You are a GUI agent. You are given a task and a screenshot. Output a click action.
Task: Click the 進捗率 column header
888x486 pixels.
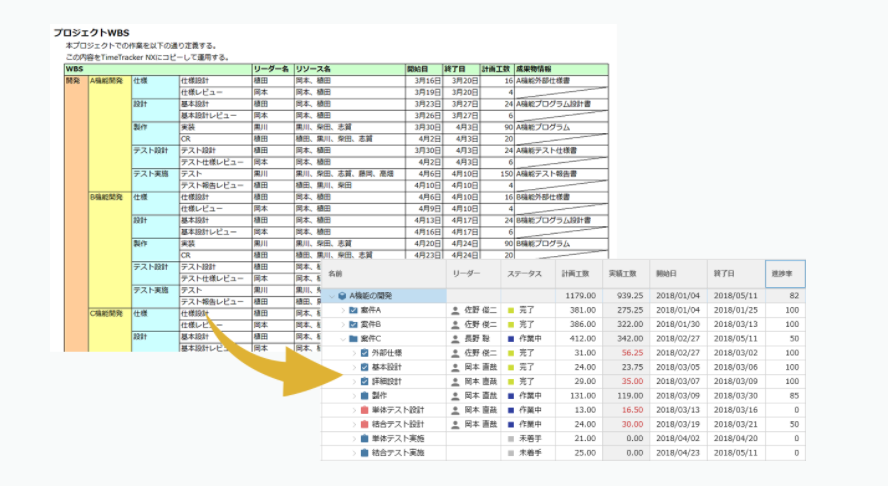785,274
